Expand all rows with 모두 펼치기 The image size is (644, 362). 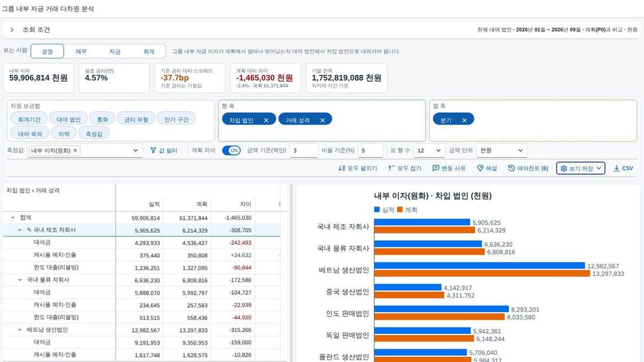point(357,168)
